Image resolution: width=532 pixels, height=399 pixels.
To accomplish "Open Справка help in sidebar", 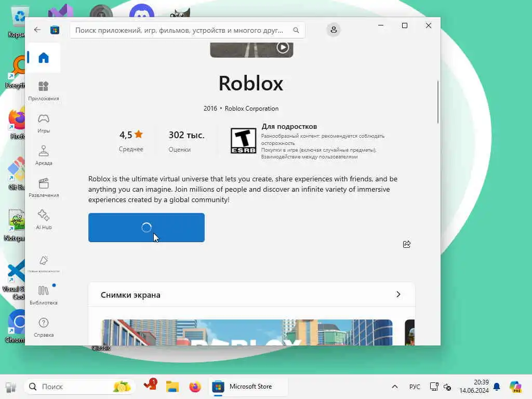I will (44, 327).
